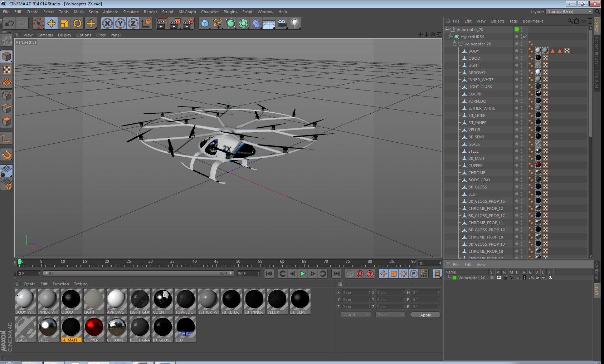Select the Live Selection tool
The height and width of the screenshot is (364, 604).
38,24
